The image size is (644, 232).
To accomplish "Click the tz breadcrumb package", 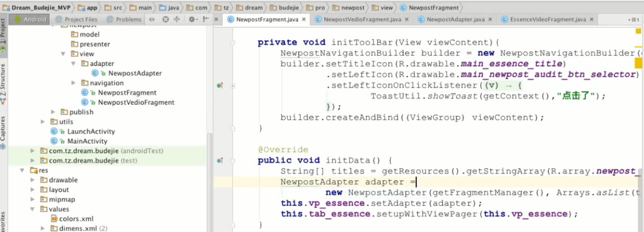I will (x=221, y=8).
